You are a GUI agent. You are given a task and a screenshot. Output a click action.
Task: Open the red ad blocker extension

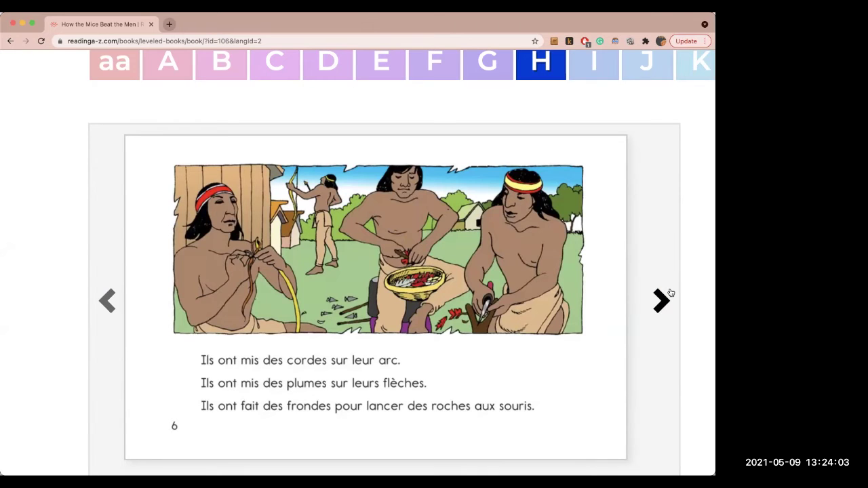pyautogui.click(x=585, y=41)
